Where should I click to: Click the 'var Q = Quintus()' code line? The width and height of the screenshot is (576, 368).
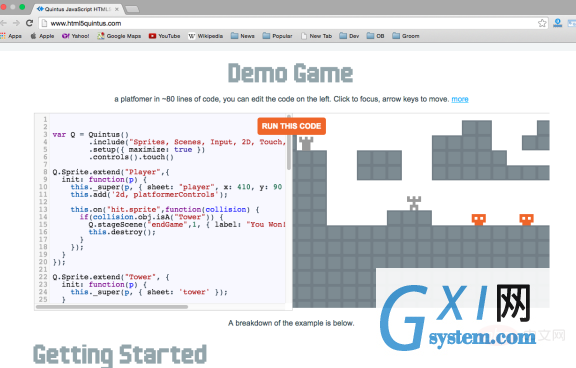click(90, 134)
